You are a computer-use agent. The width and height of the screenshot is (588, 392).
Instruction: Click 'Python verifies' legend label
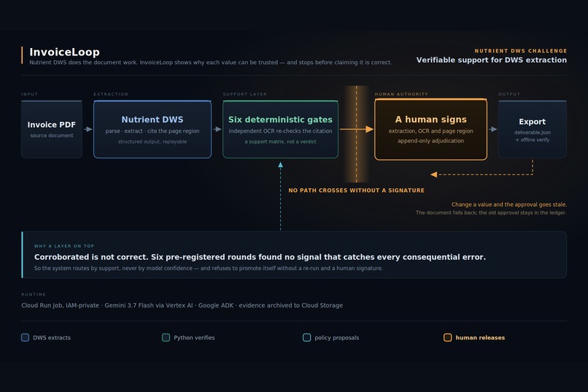click(194, 337)
